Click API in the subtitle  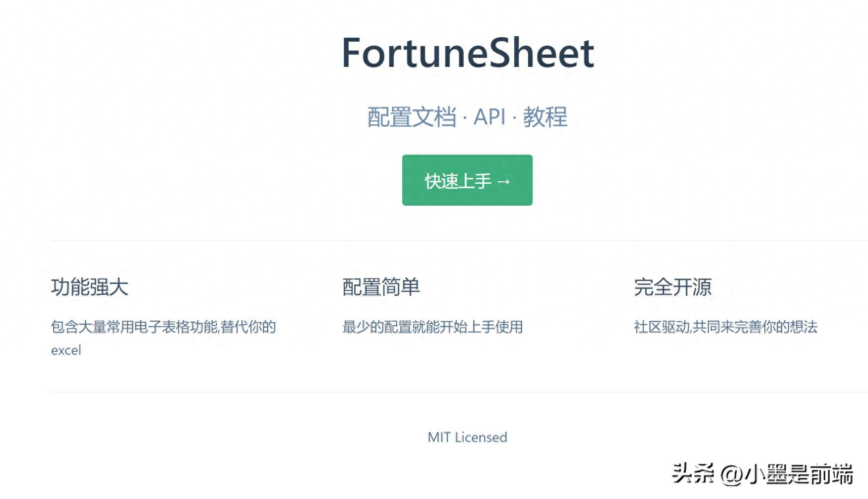pyautogui.click(x=489, y=117)
